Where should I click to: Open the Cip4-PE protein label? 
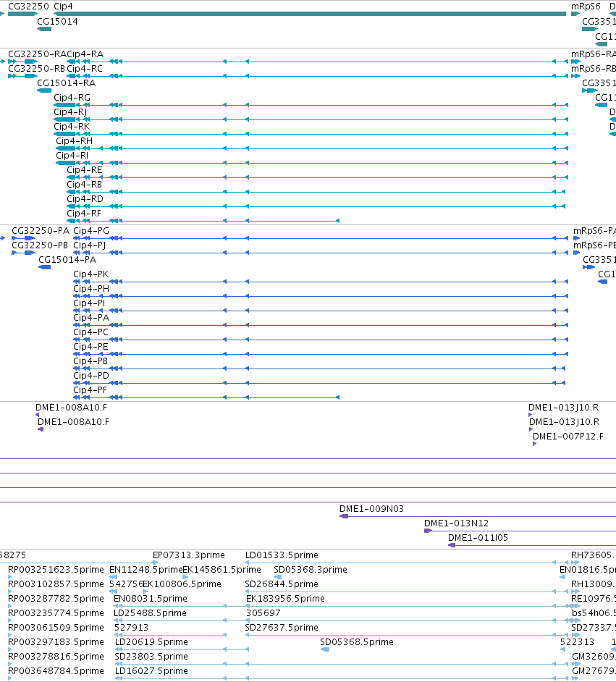click(x=91, y=347)
